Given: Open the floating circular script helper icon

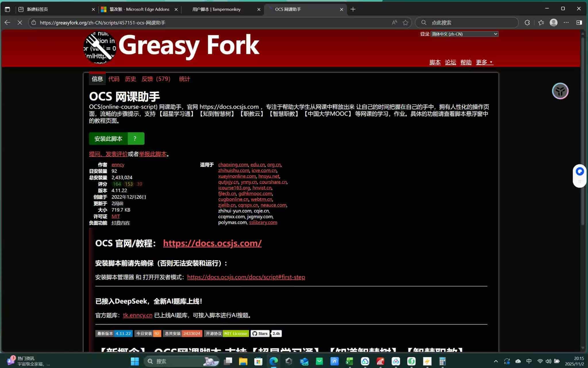Looking at the screenshot, I should point(560,91).
